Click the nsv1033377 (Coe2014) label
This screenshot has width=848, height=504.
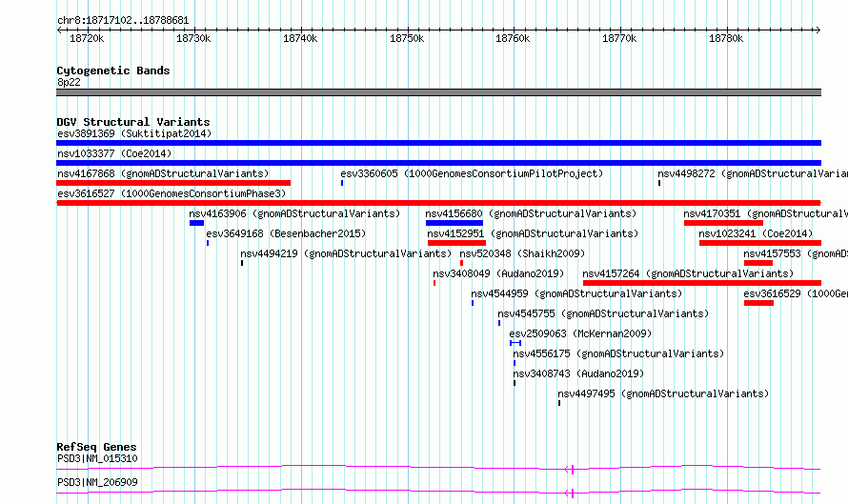[x=114, y=153]
